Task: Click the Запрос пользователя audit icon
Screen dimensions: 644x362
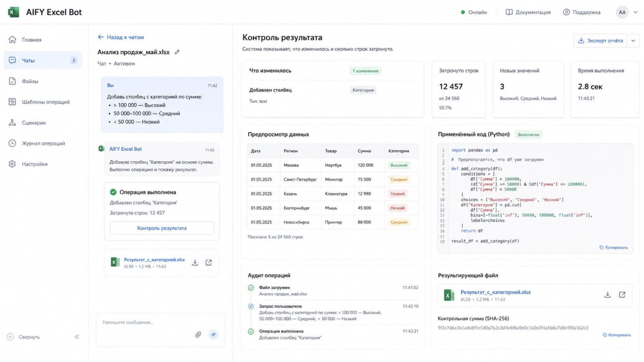Action: [x=251, y=306]
